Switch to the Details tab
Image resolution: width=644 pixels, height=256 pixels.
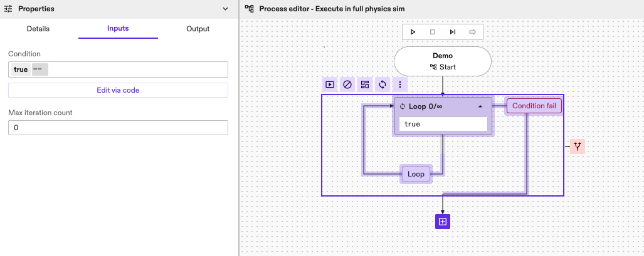[x=38, y=29]
